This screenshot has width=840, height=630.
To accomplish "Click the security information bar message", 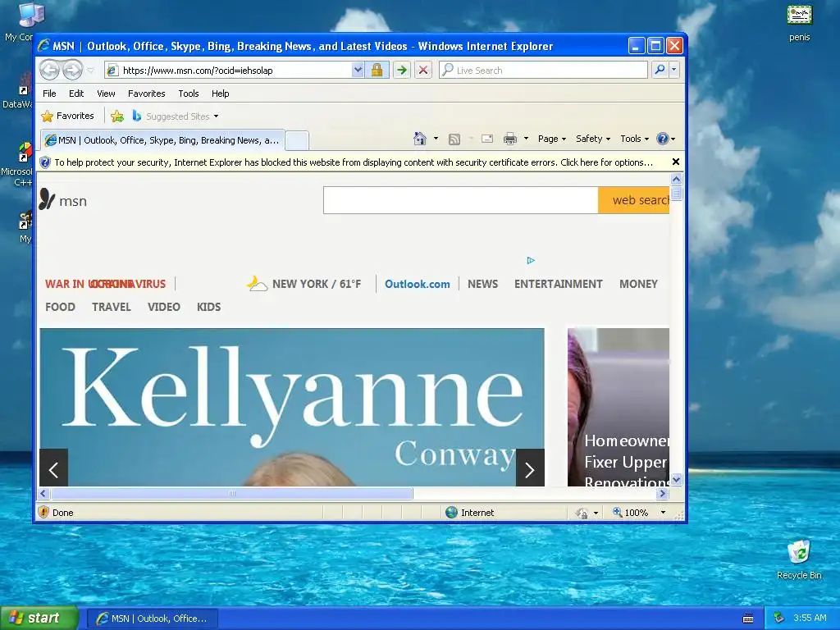I will [354, 162].
